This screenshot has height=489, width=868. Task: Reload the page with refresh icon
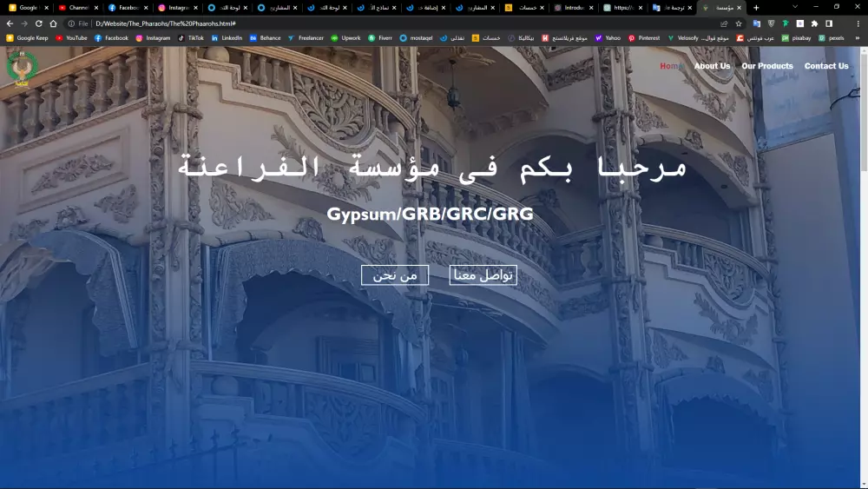39,23
